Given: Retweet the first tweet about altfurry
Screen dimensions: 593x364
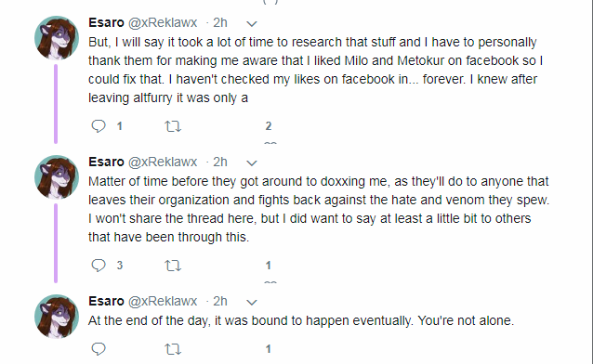Looking at the screenshot, I should (173, 126).
